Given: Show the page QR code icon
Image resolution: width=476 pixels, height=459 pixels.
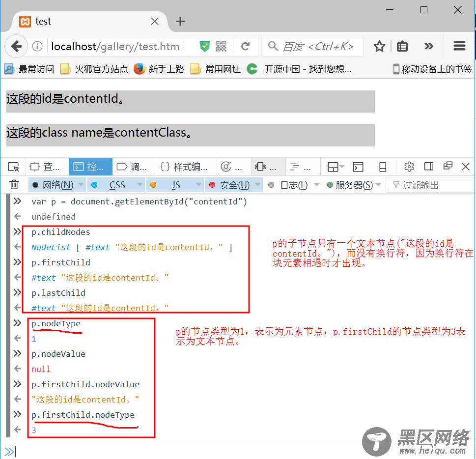Looking at the screenshot, I should point(221,46).
